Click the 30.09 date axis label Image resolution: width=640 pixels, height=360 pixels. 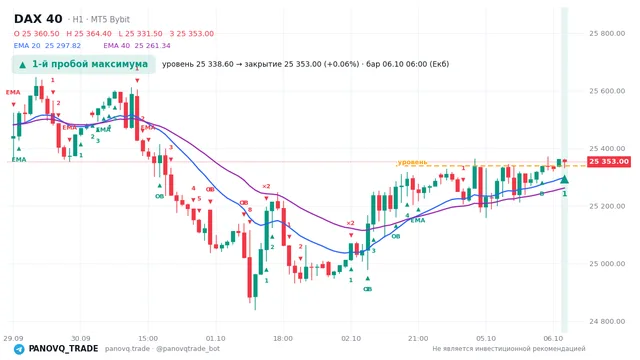80,338
